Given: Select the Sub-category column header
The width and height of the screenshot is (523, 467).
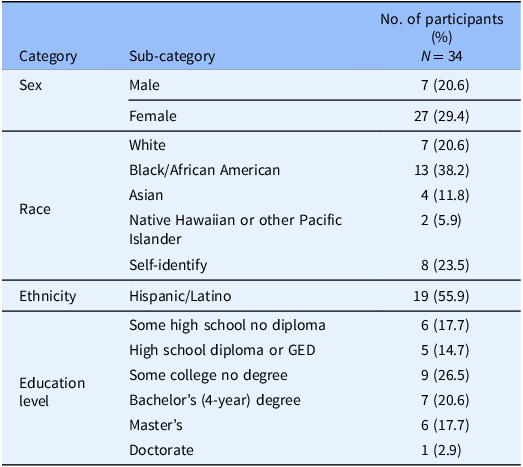Looking at the screenshot, I should click(172, 56).
